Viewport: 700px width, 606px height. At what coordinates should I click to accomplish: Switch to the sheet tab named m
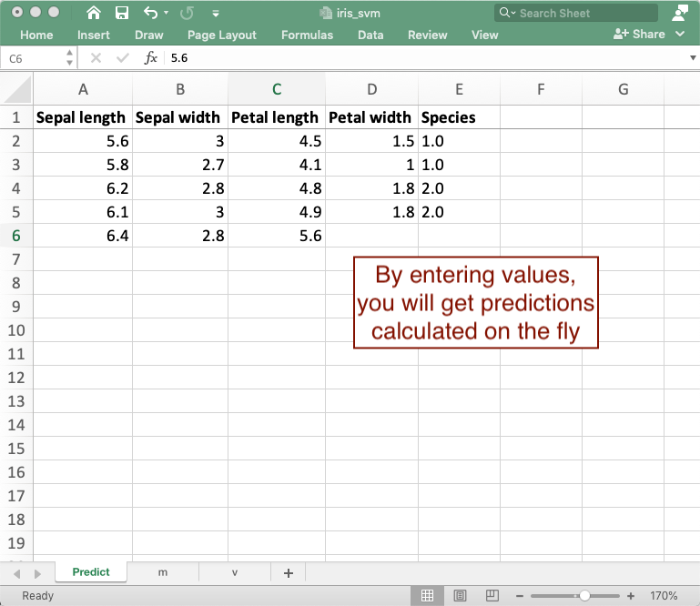(163, 572)
